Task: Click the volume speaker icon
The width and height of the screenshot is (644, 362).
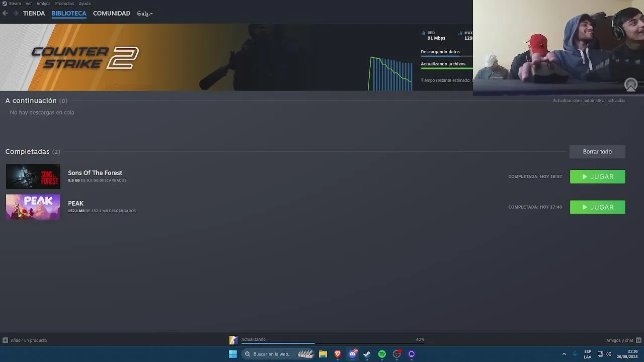Action: point(608,354)
